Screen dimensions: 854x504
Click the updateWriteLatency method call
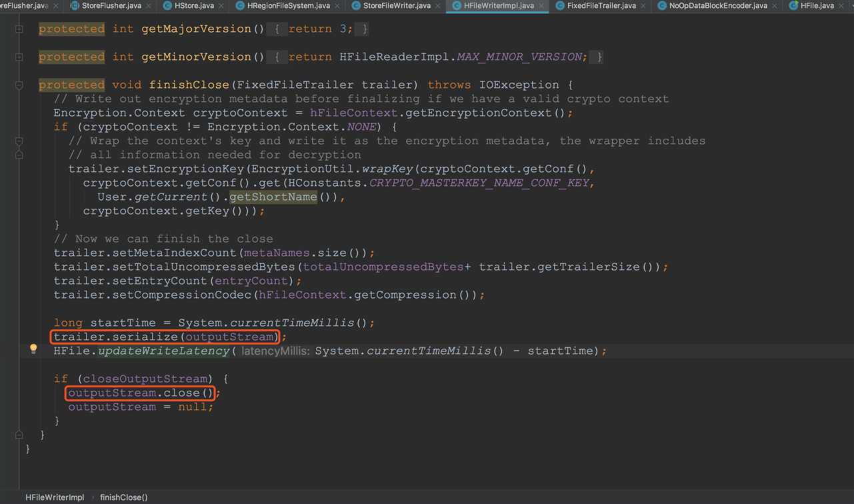click(164, 351)
